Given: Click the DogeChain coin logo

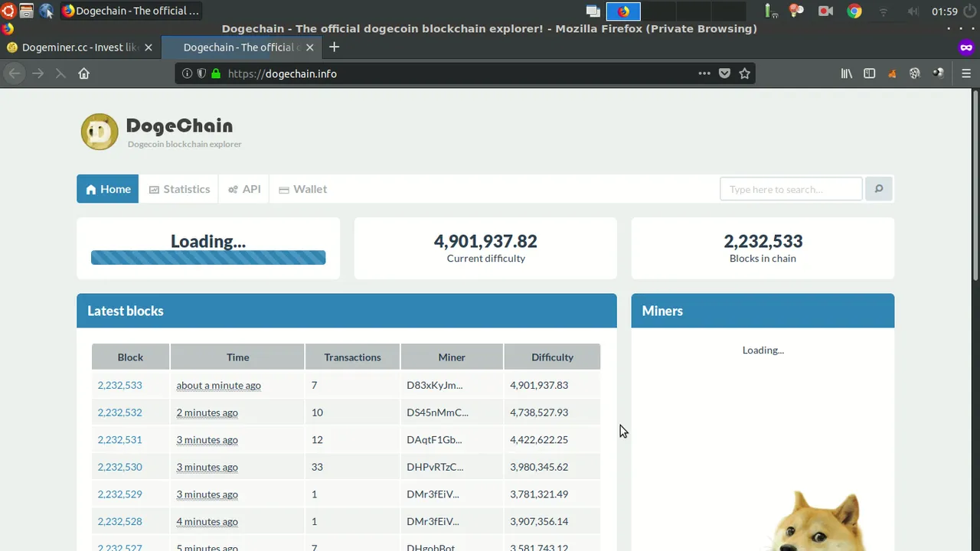Looking at the screenshot, I should [x=100, y=132].
